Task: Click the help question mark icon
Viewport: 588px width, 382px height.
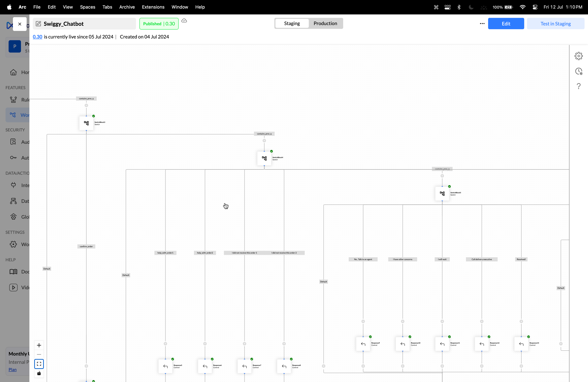Action: pos(578,86)
